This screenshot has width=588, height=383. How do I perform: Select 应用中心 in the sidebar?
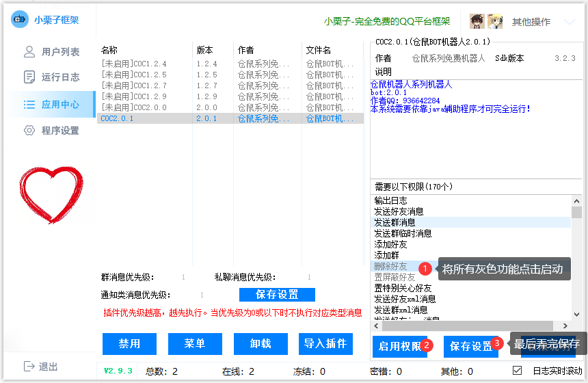(x=51, y=104)
